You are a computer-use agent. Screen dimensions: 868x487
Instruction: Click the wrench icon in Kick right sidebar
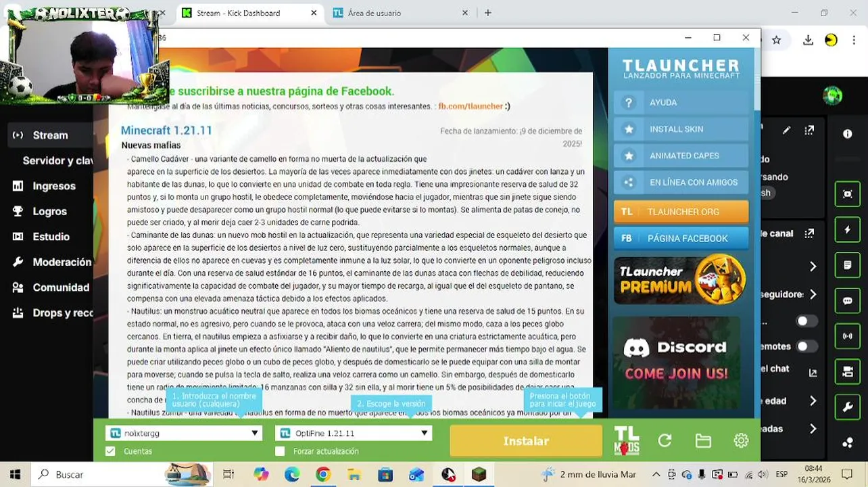[848, 407]
